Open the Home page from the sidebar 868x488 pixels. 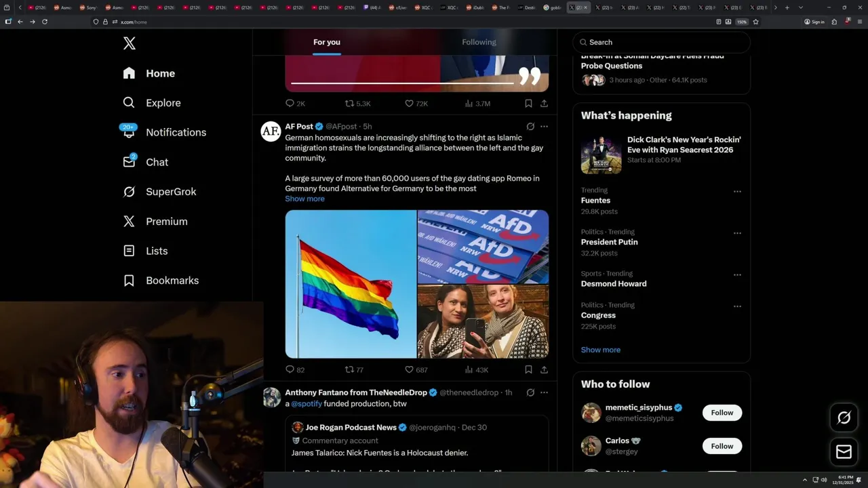click(x=149, y=73)
